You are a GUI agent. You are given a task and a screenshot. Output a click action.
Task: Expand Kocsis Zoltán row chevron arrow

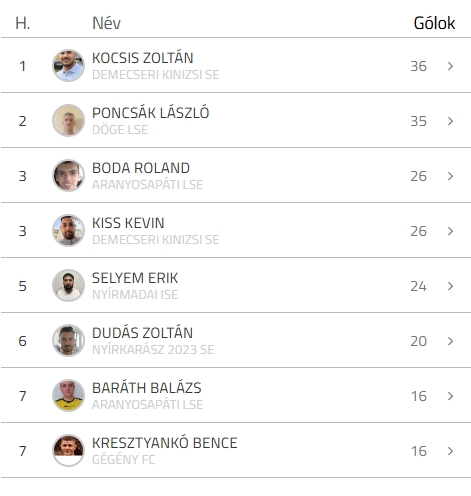click(x=450, y=66)
